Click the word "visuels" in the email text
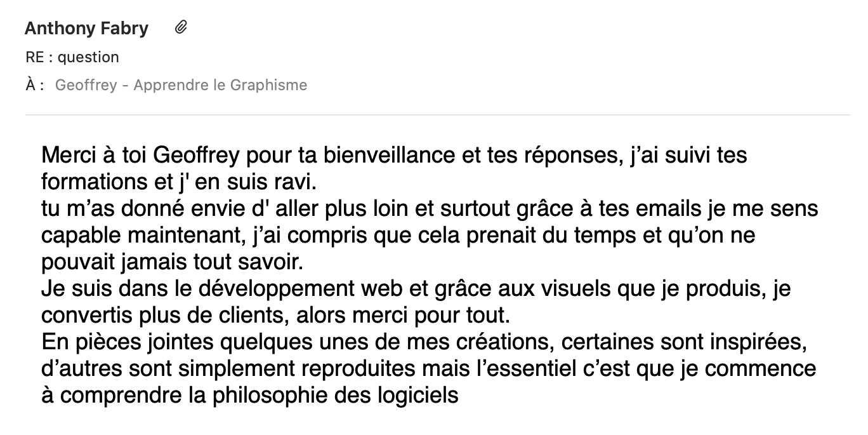 coord(558,289)
